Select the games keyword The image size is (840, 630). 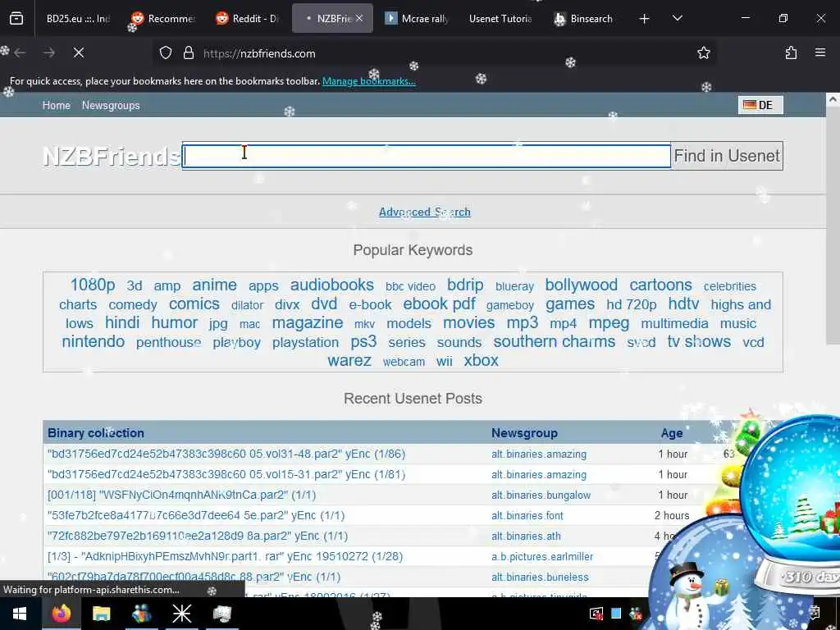click(570, 304)
